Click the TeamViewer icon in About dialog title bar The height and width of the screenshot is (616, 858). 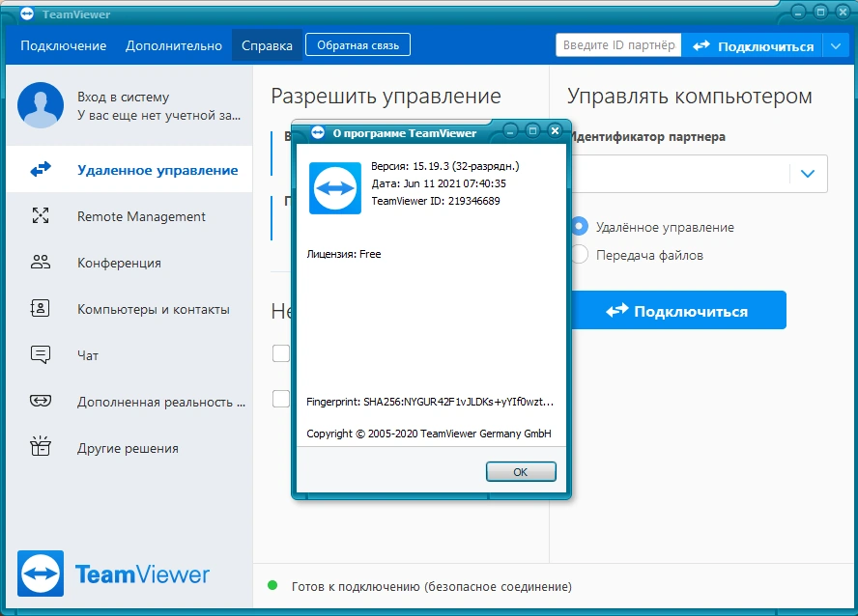[318, 132]
